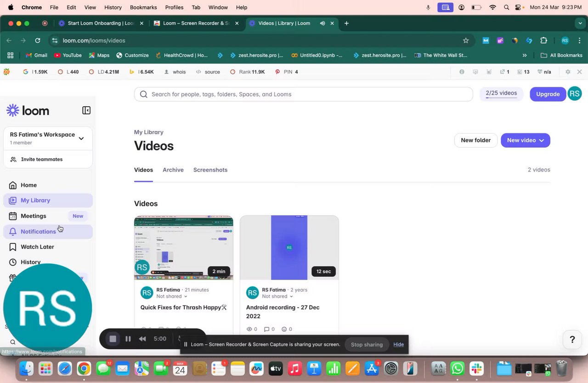The image size is (588, 383).
Task: Open the Bookmarks menu
Action: coord(143,7)
